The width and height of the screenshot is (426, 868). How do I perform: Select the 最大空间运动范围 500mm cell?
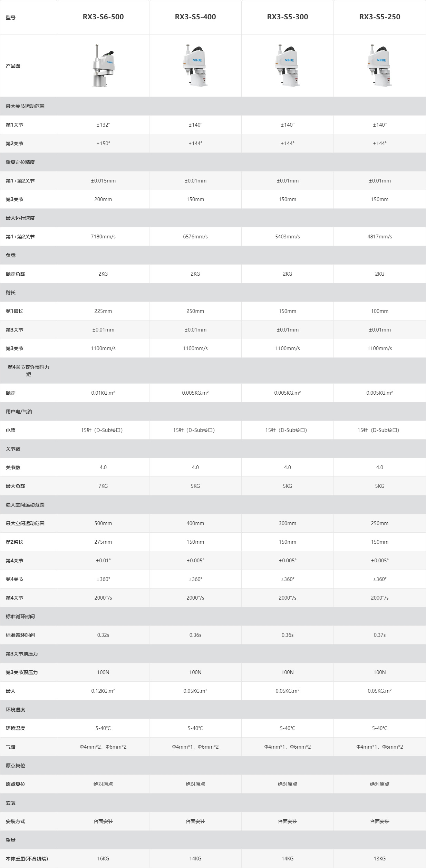(x=103, y=523)
